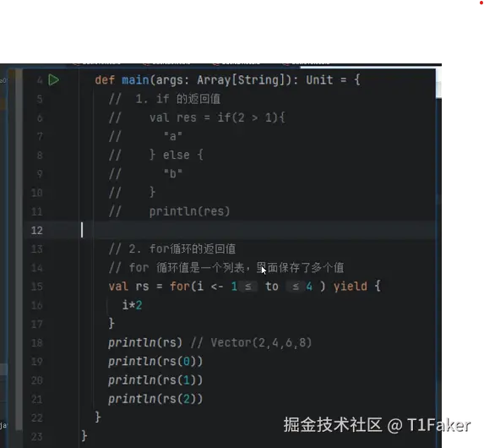Viewport: 484px width, 448px height.
Task: Click the 'i*2' expression
Action: (132, 305)
